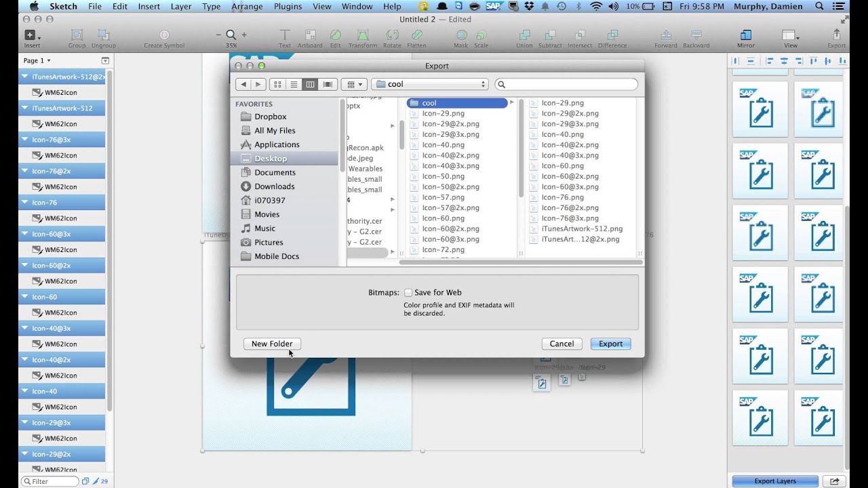Open Spotlight search in the menu bar

pyautogui.click(x=819, y=6)
